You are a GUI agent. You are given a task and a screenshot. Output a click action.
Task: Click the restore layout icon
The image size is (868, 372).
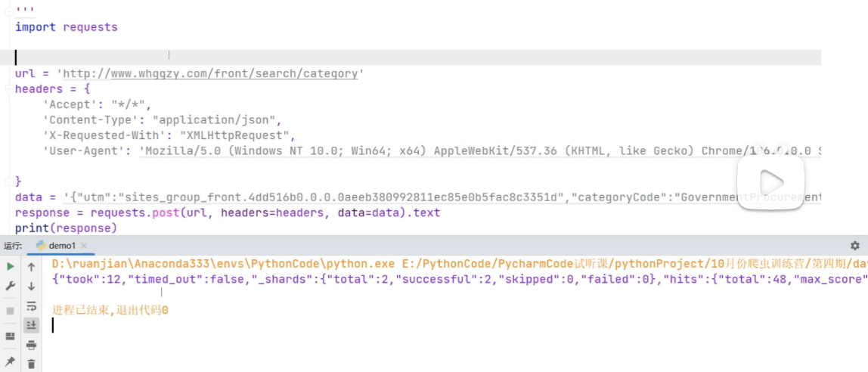pos(10,336)
